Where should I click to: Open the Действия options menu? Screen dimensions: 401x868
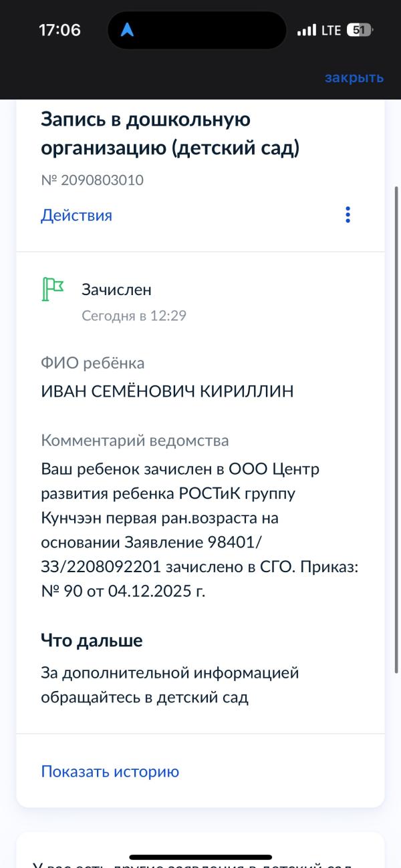point(77,215)
